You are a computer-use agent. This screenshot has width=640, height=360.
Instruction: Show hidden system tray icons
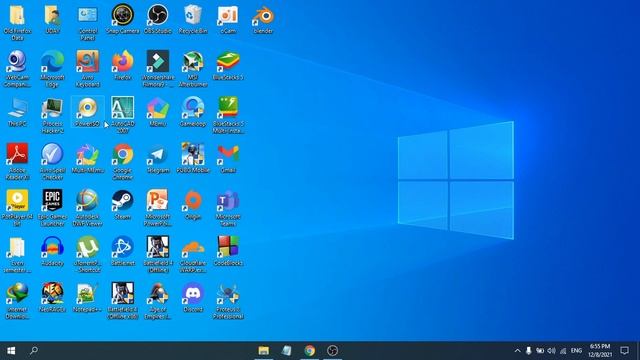517,351
